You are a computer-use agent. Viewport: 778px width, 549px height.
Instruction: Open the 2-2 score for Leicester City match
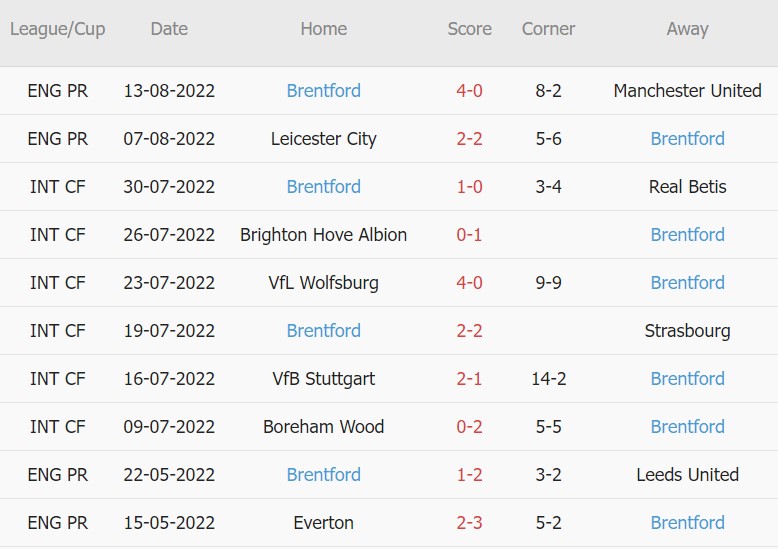(x=469, y=139)
